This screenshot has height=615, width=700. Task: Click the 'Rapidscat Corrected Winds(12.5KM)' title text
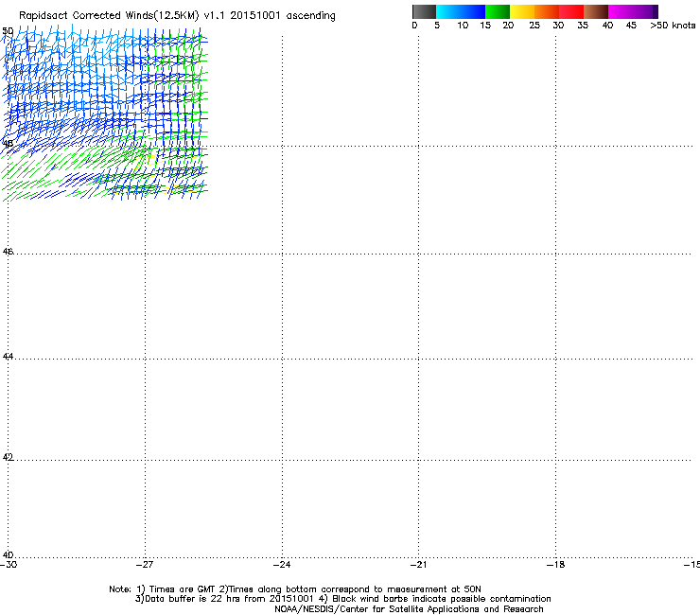click(109, 16)
